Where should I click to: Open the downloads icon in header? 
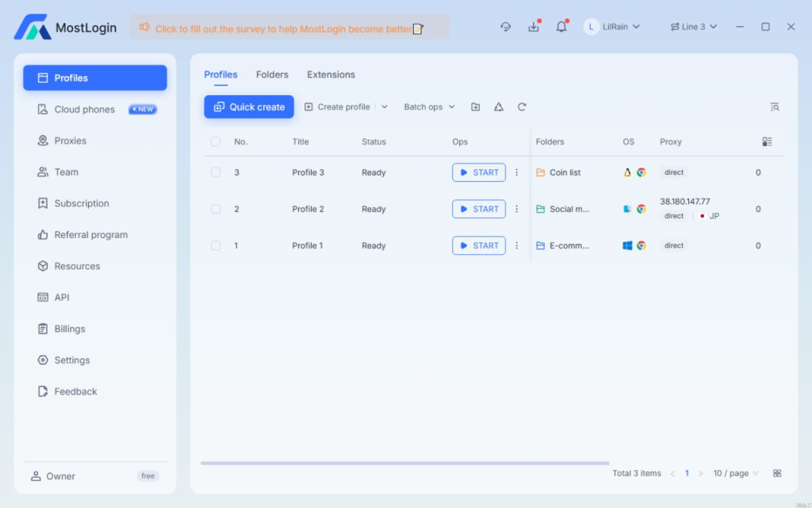(534, 27)
